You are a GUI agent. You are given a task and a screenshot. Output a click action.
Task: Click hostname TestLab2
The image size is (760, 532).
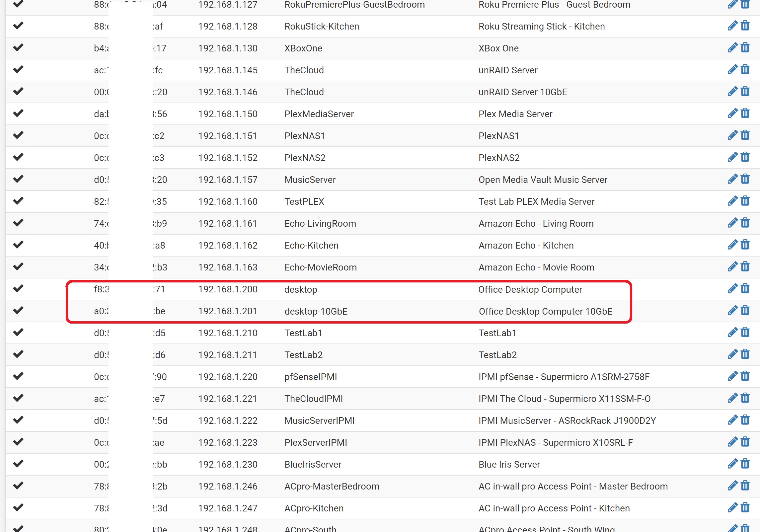tap(303, 355)
